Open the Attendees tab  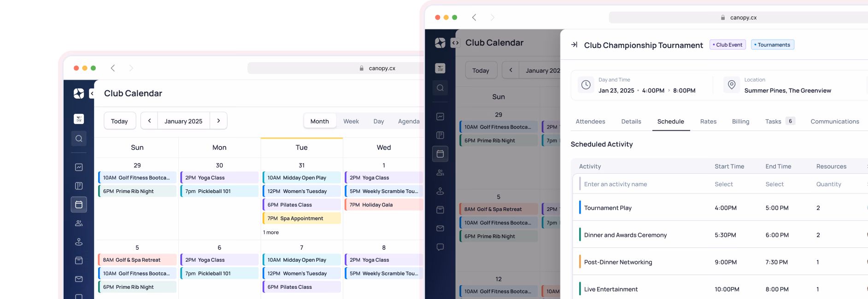coord(590,122)
